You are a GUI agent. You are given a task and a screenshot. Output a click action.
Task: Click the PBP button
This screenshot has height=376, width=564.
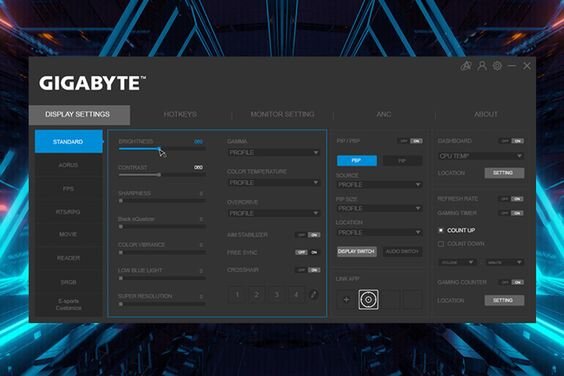[357, 160]
